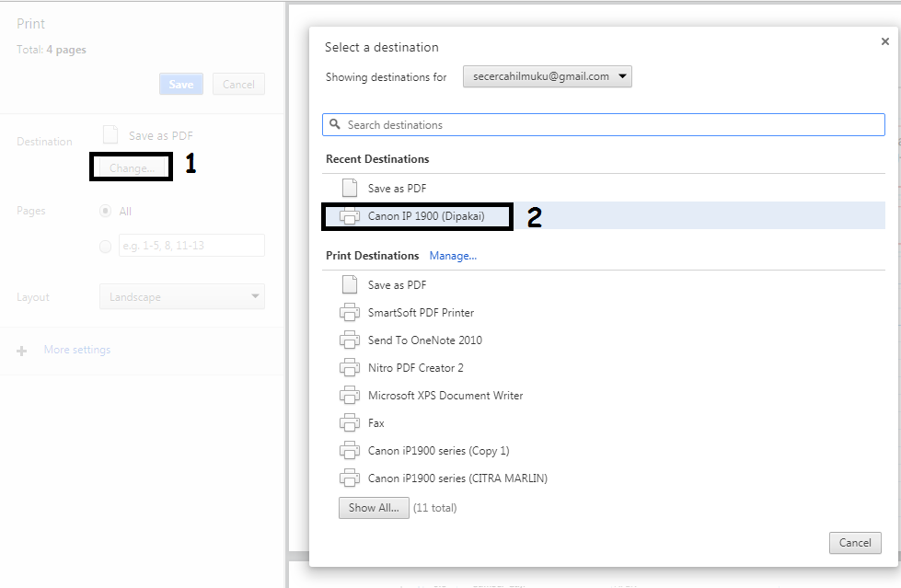Click the Nitro PDF Creator 2 printer icon
The height and width of the screenshot is (588, 901).
[350, 368]
